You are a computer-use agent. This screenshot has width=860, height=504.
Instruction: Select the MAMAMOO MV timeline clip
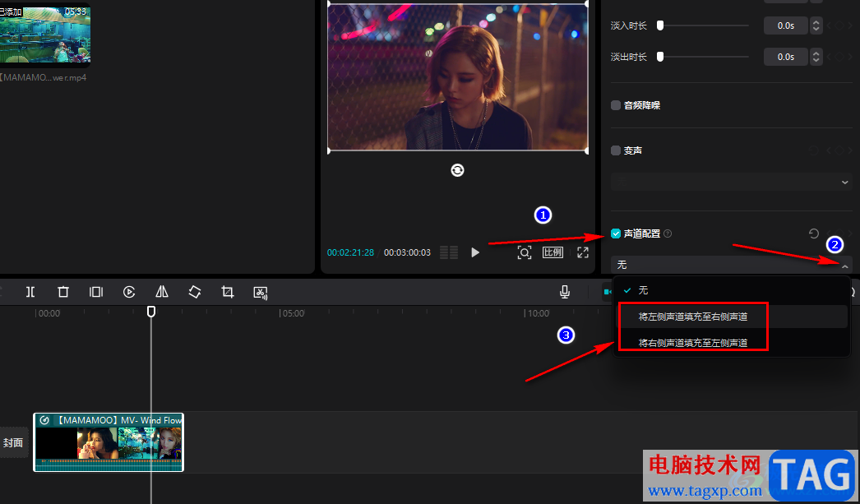click(109, 442)
